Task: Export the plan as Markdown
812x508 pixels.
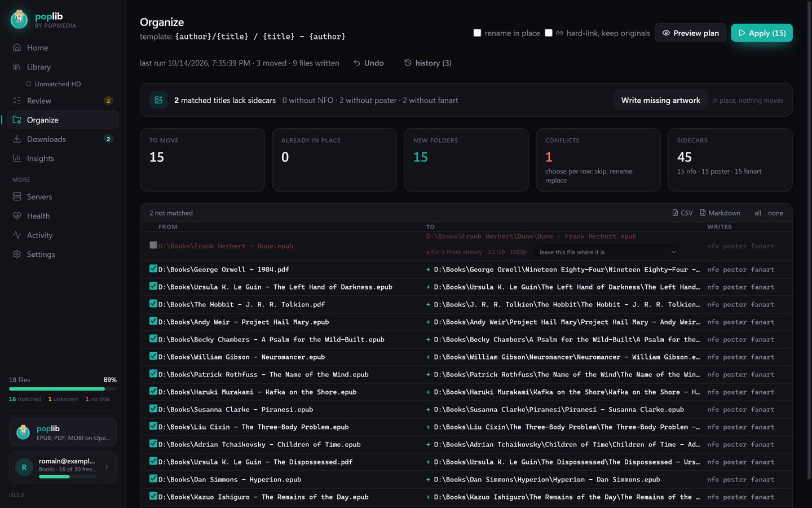Action: (x=720, y=213)
